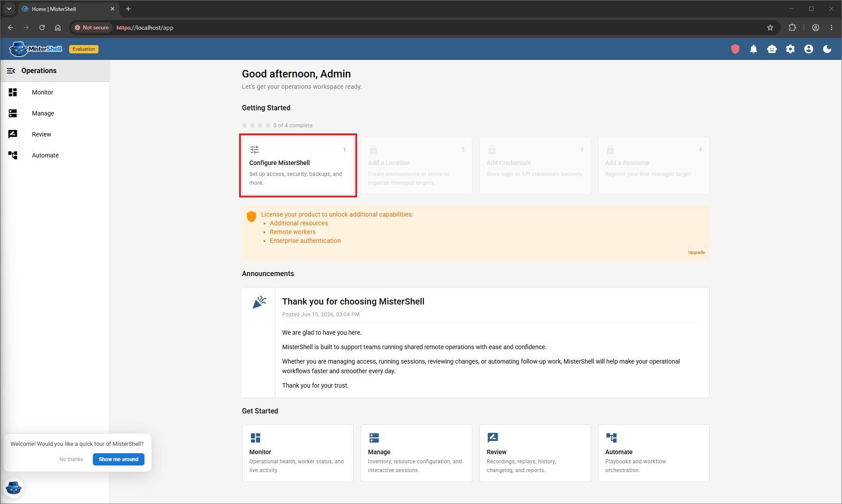The height and width of the screenshot is (504, 842).
Task: Open the notifications bell
Action: click(754, 49)
